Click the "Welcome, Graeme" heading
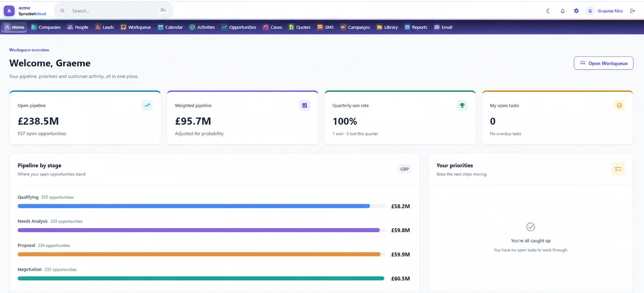This screenshot has height=293, width=644. (x=50, y=63)
